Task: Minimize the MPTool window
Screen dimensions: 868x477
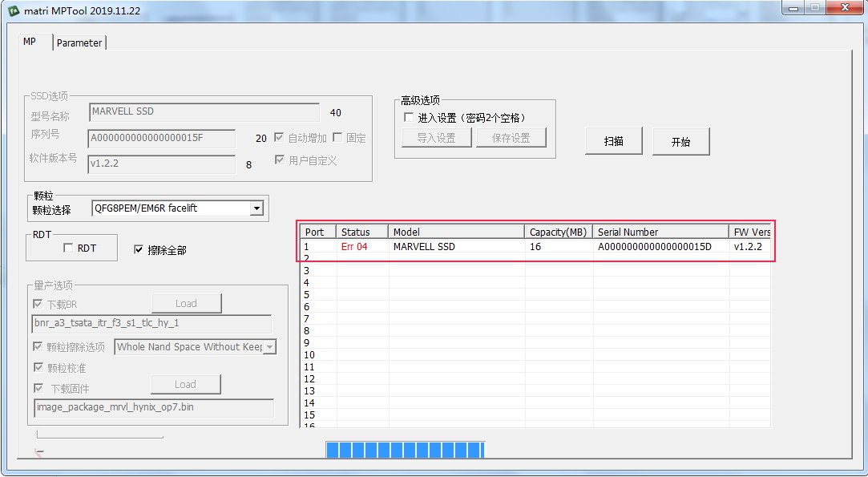Action: [x=793, y=8]
